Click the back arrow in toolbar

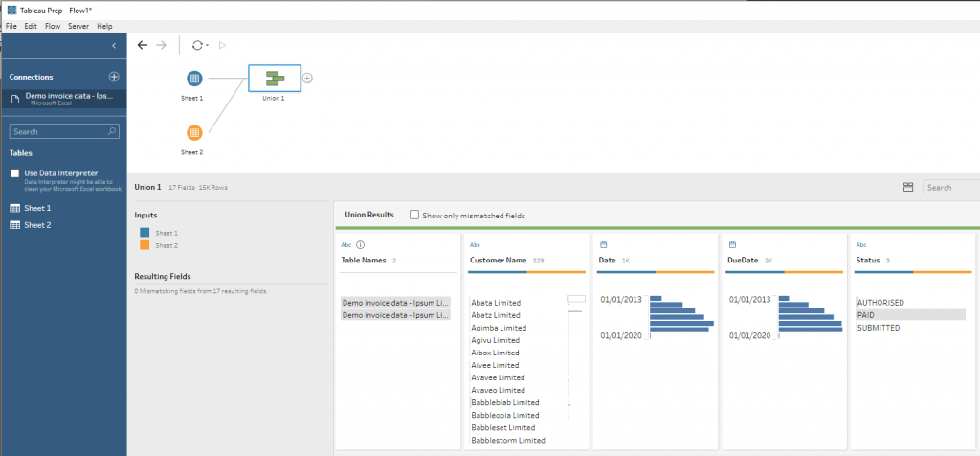(143, 45)
